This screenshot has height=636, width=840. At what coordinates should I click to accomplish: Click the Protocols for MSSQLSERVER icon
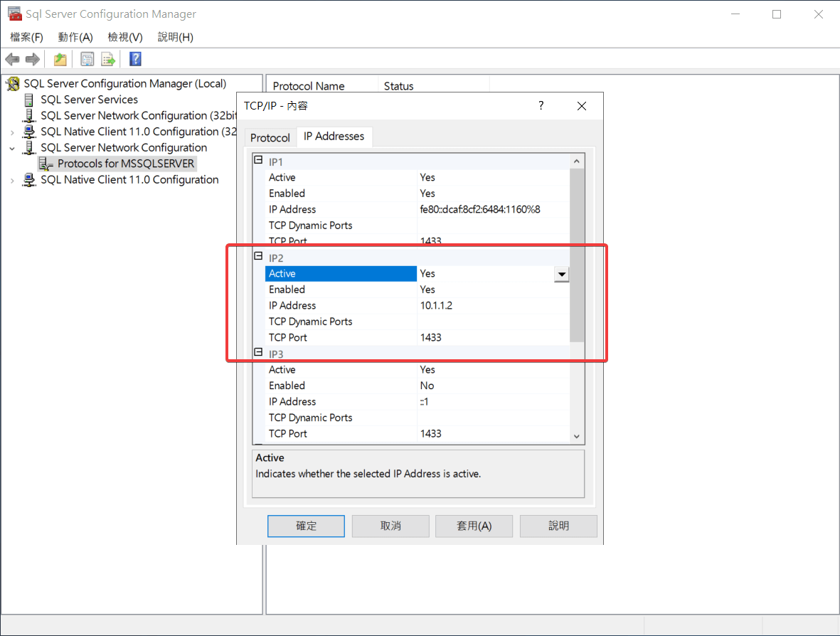[46, 164]
